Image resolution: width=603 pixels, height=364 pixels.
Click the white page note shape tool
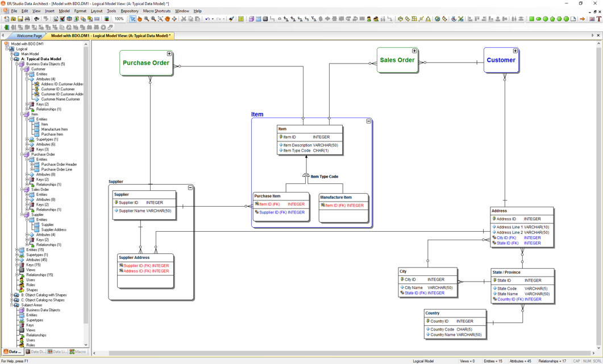pyautogui.click(x=573, y=19)
